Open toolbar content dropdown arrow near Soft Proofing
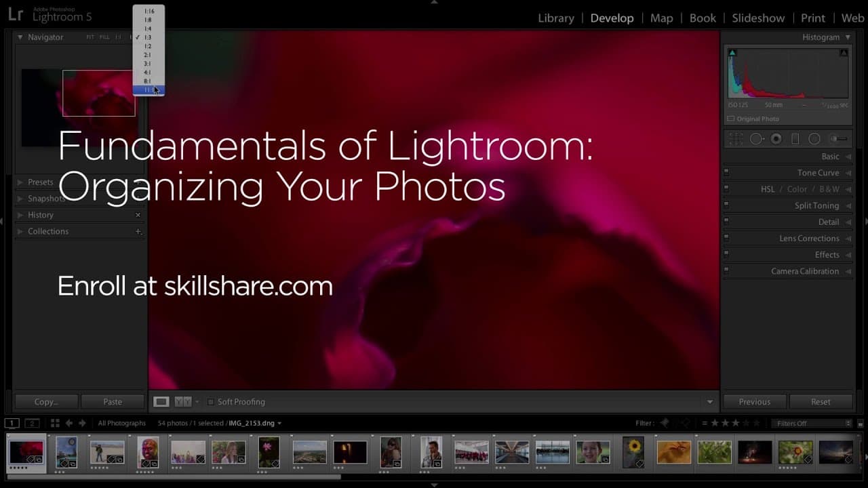868x488 pixels. [710, 402]
